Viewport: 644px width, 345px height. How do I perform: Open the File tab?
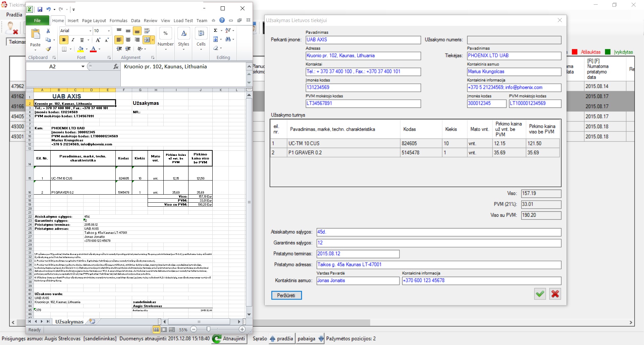tap(37, 20)
